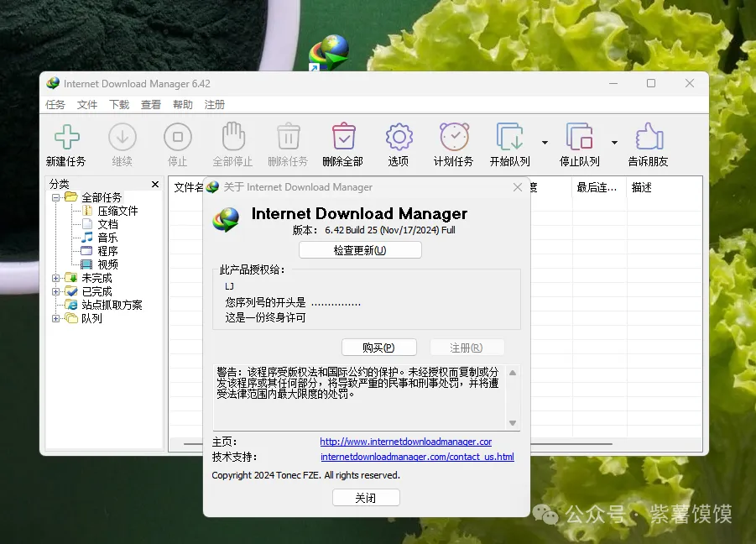Click the 新建任务 (new task) toolbar icon
The height and width of the screenshot is (544, 756).
(66, 137)
